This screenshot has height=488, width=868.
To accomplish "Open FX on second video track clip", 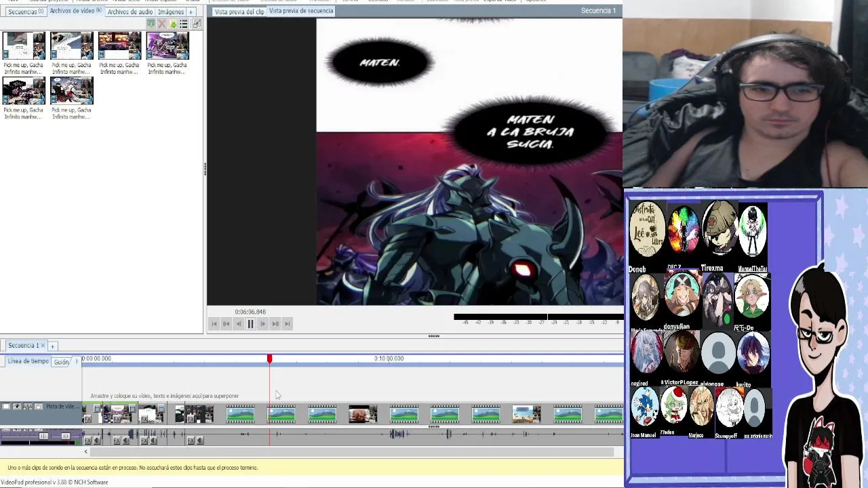I will pyautogui.click(x=117, y=419).
